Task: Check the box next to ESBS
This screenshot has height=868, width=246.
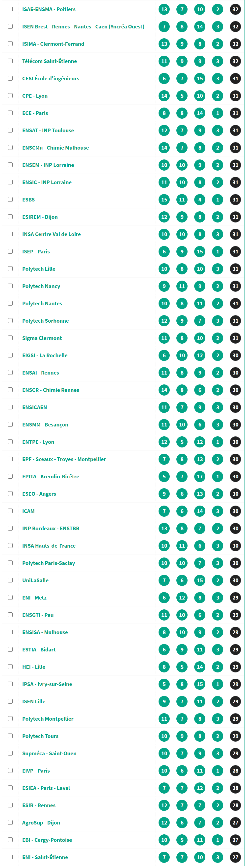Action: [x=10, y=200]
